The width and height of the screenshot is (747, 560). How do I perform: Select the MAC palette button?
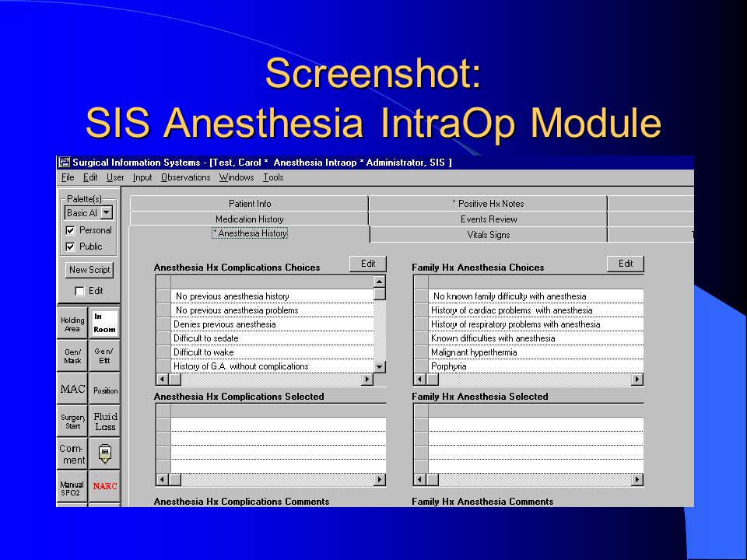coord(72,389)
